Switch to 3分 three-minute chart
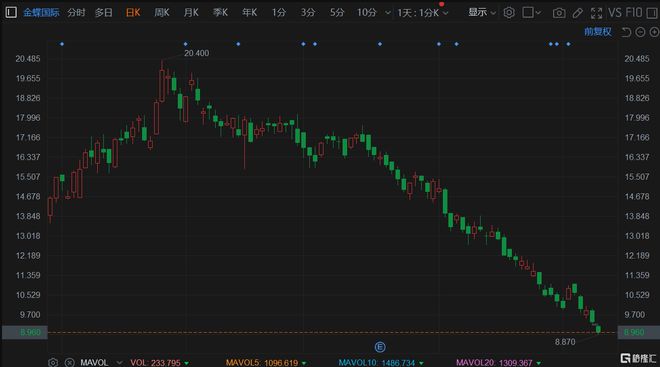Image resolution: width=660 pixels, height=367 pixels. click(x=308, y=13)
